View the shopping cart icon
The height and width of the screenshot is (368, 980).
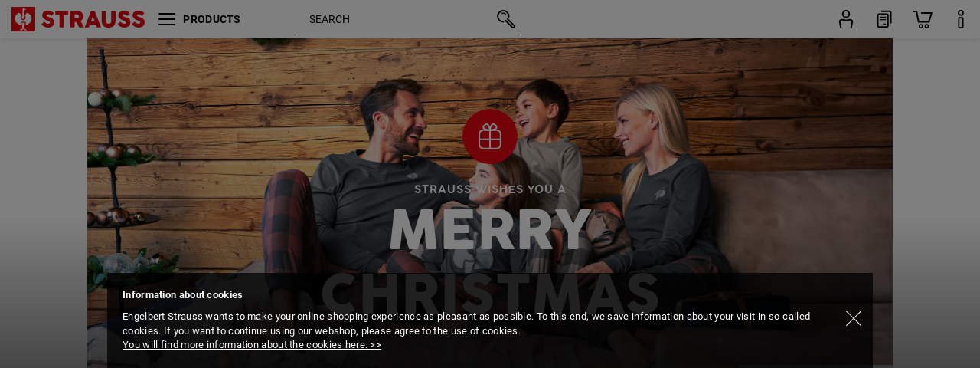923,19
